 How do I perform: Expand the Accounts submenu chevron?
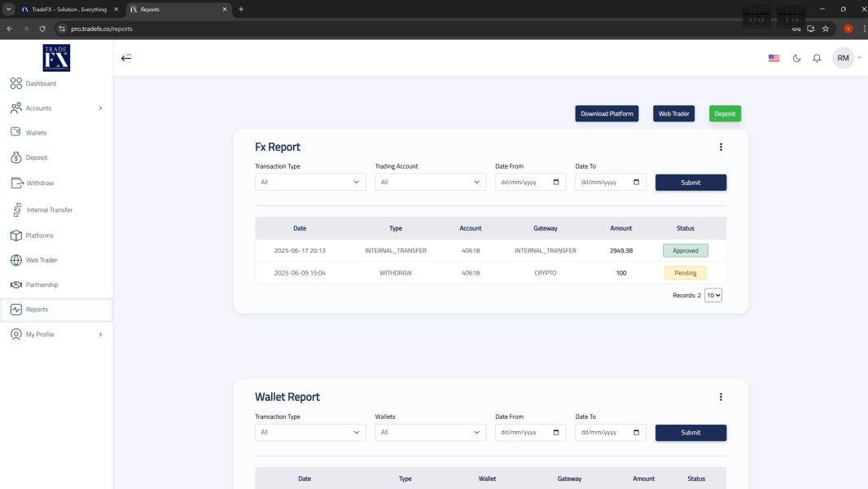tap(100, 108)
